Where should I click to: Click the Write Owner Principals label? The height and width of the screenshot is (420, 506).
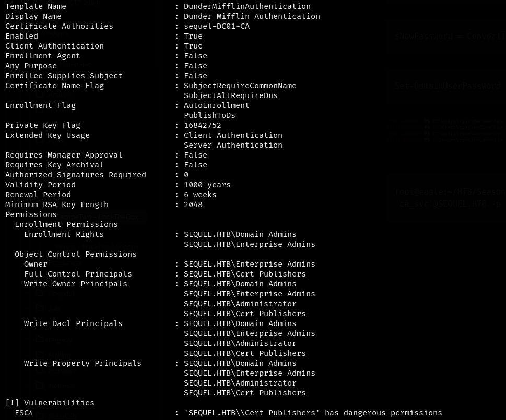click(x=76, y=284)
